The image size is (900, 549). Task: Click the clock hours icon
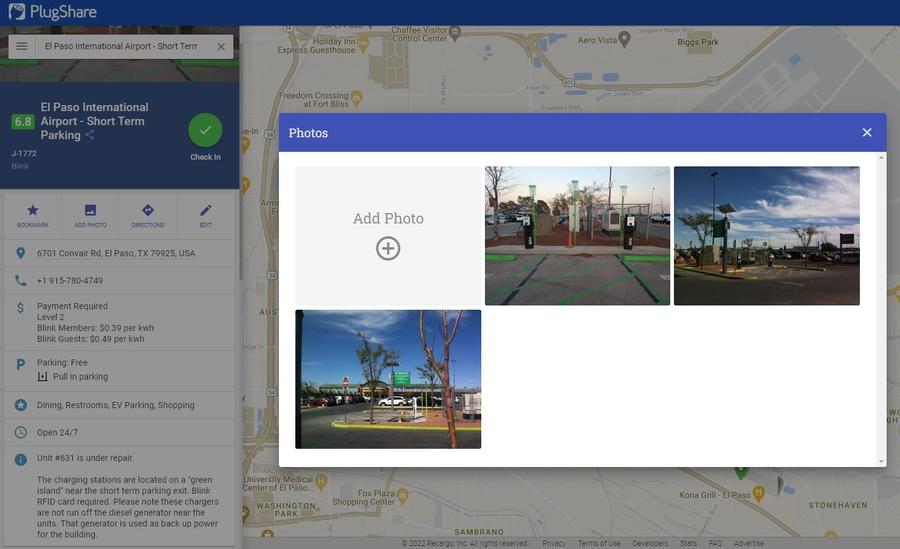[x=21, y=432]
